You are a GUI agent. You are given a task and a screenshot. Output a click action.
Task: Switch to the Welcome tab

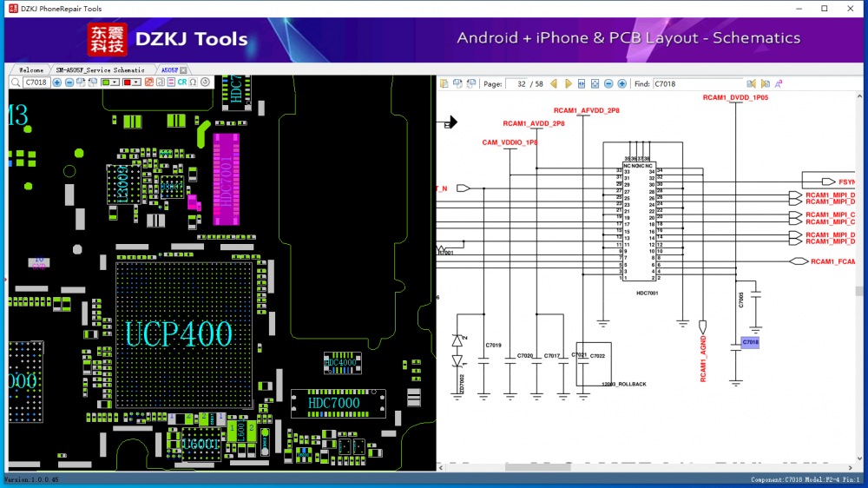pyautogui.click(x=30, y=69)
